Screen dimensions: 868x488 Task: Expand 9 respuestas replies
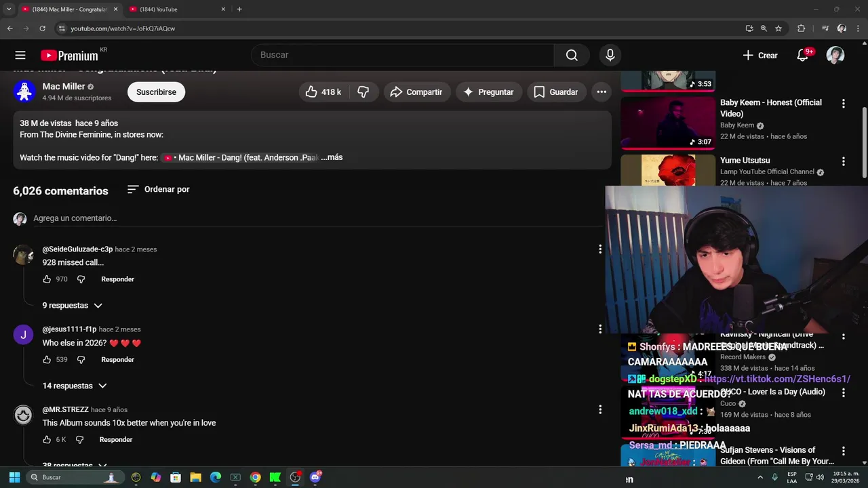(73, 306)
